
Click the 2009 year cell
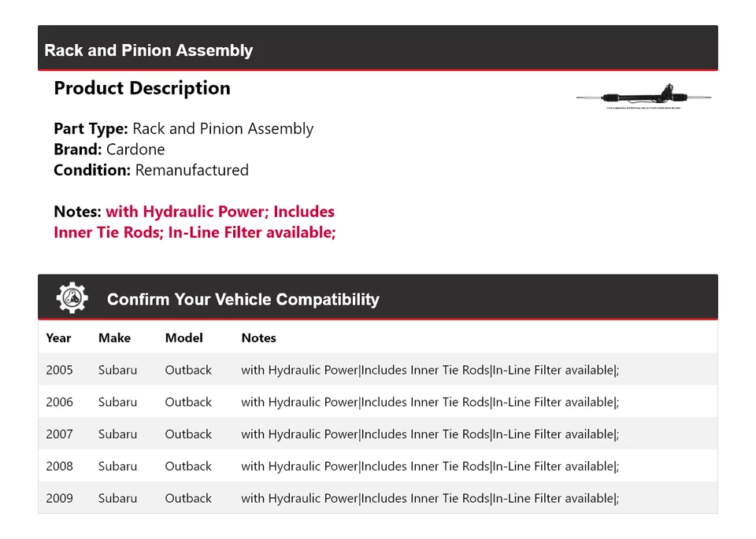coord(59,498)
